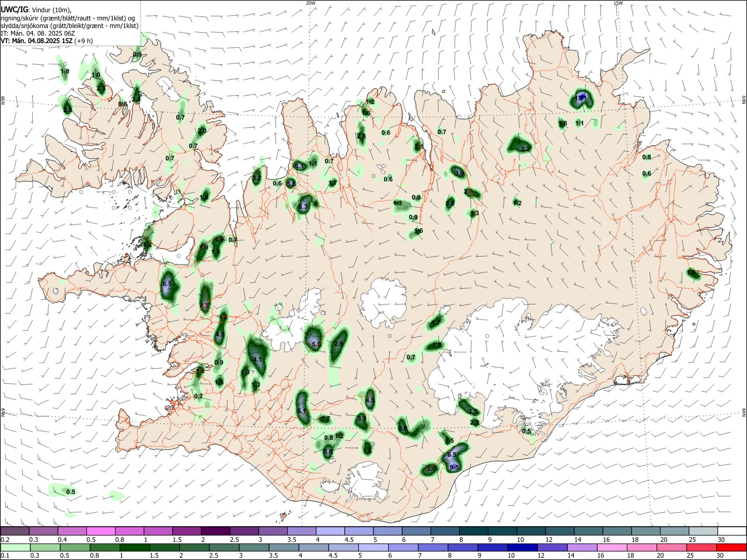
Task: Click the white swatch at 30 in upper legend
Action: point(732,531)
